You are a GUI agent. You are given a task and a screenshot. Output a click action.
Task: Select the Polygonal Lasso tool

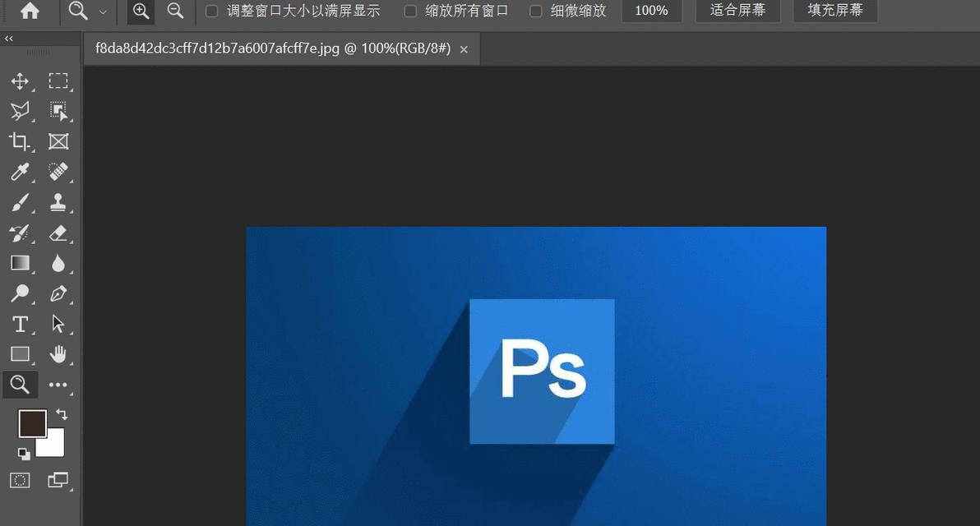click(20, 111)
